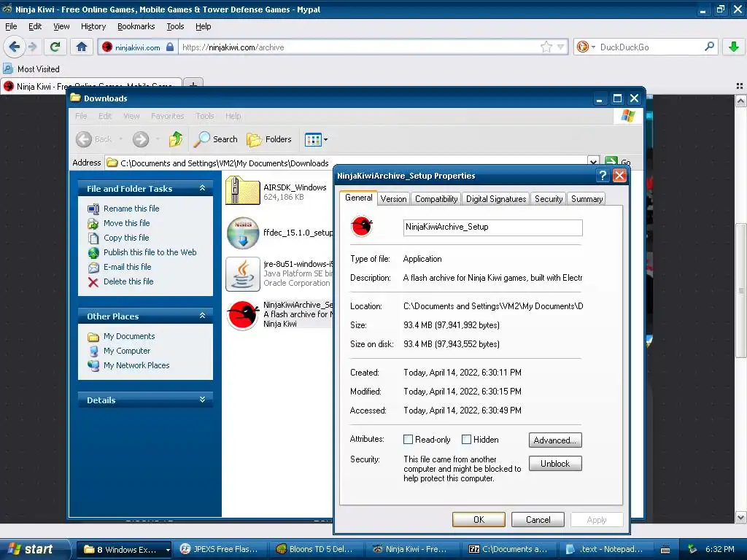Open grouped Windows Explorer taskbar dropdown

[168, 550]
